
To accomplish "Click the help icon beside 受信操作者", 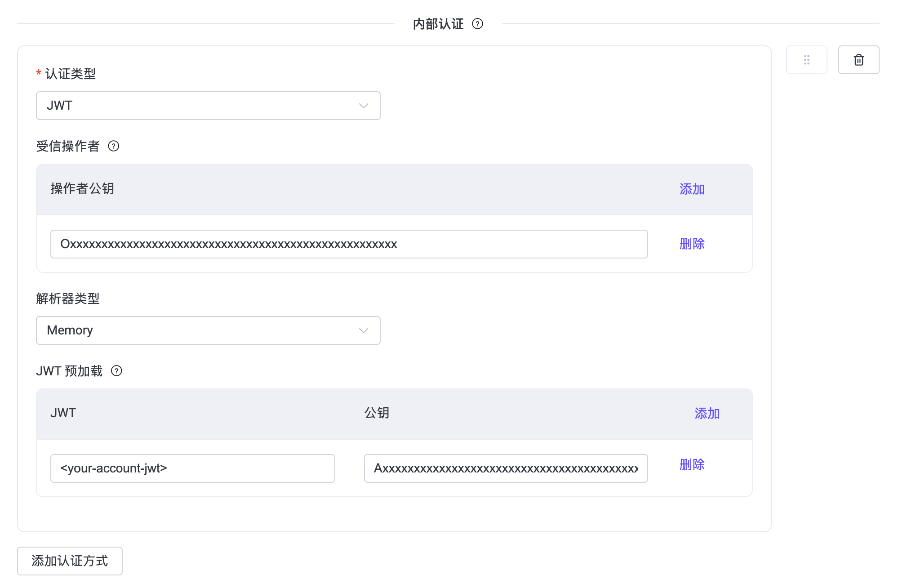I will coord(114,146).
